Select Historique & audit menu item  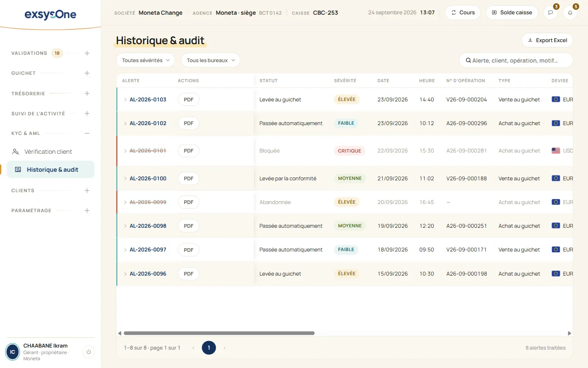click(x=51, y=170)
